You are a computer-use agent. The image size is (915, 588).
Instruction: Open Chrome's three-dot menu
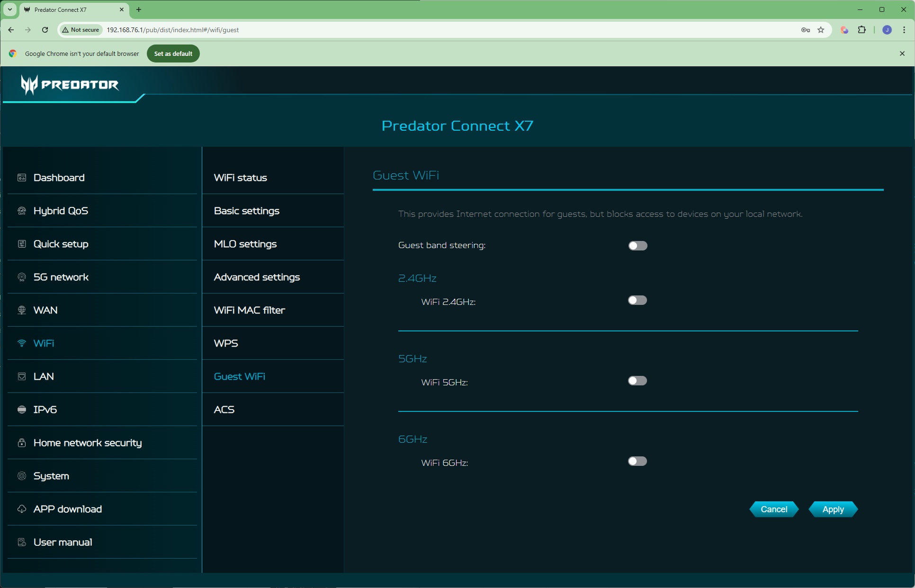904,30
